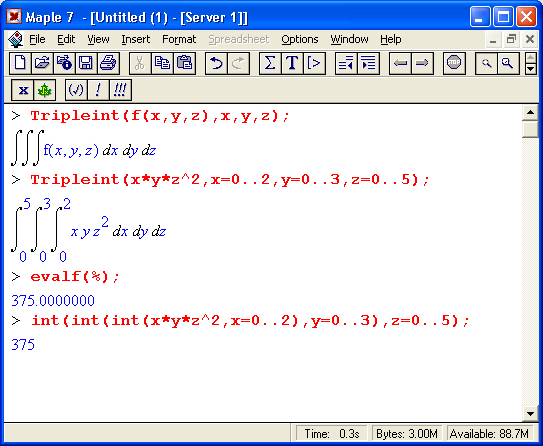Screen dimensions: 543x446
Task: Click the worksheet scrollbar down arrow
Action: (530, 413)
